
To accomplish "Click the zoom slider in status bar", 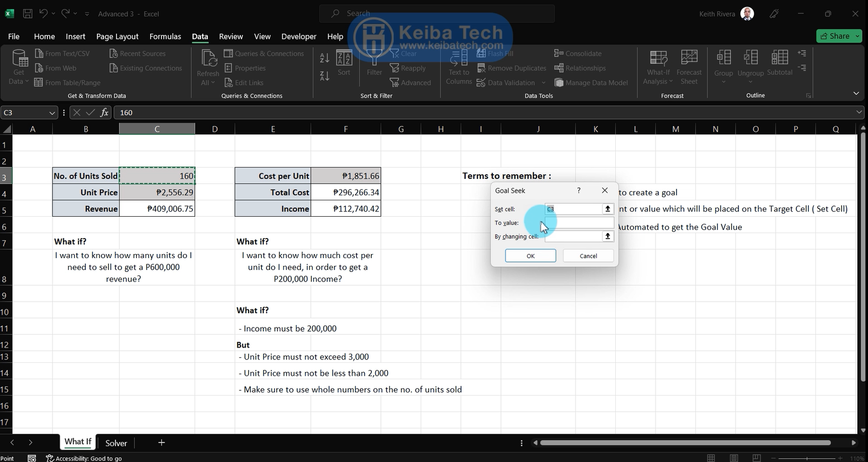I will pyautogui.click(x=807, y=458).
